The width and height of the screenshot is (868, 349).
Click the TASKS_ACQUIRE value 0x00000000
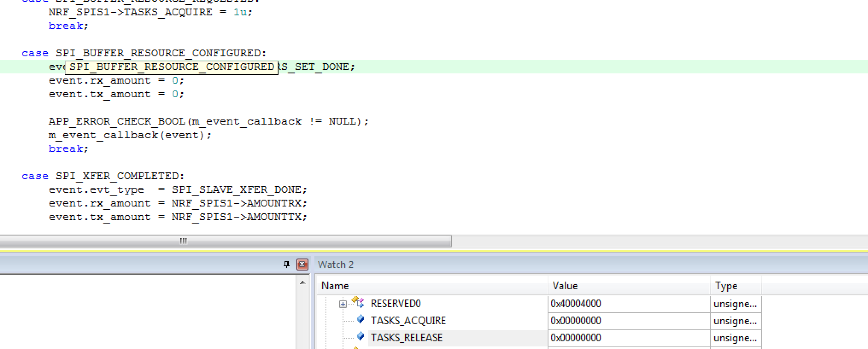click(x=575, y=321)
